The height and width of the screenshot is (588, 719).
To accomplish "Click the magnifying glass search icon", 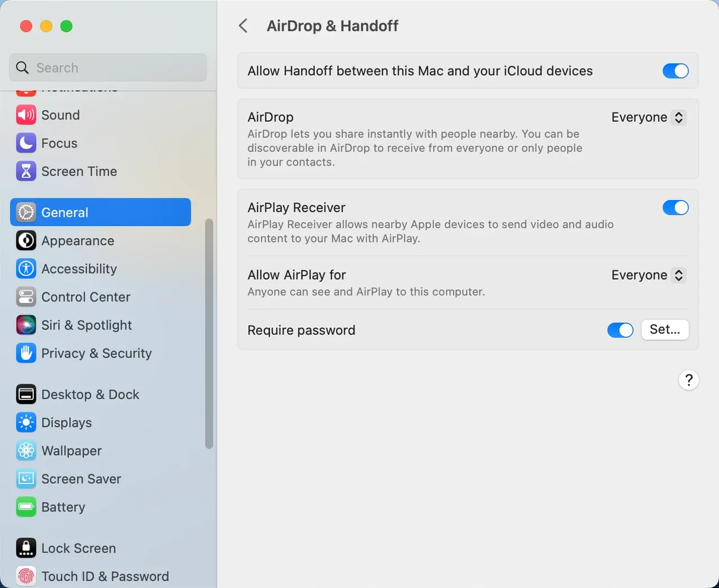I will click(22, 68).
